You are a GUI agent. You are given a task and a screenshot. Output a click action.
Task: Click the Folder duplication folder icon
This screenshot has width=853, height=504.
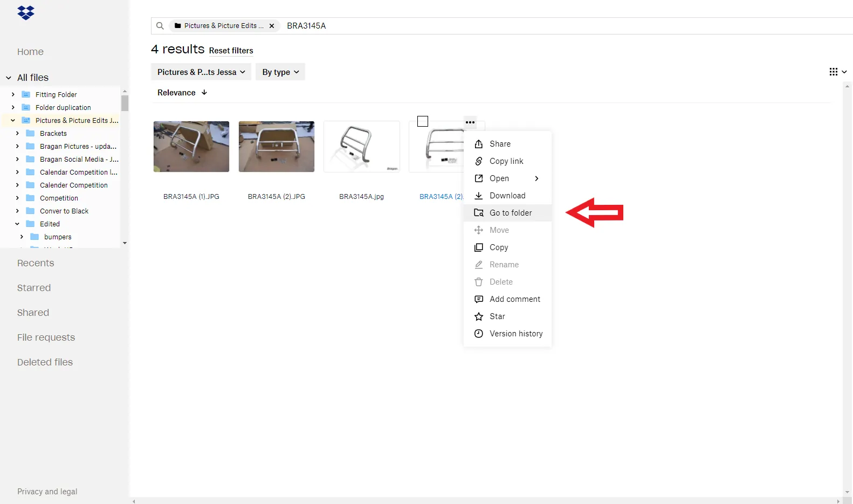(26, 107)
